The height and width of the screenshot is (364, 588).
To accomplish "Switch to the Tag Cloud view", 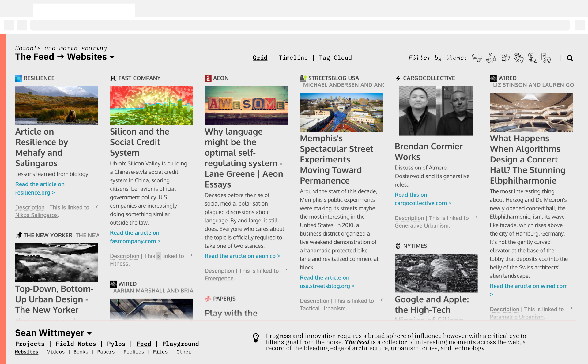I will 335,58.
